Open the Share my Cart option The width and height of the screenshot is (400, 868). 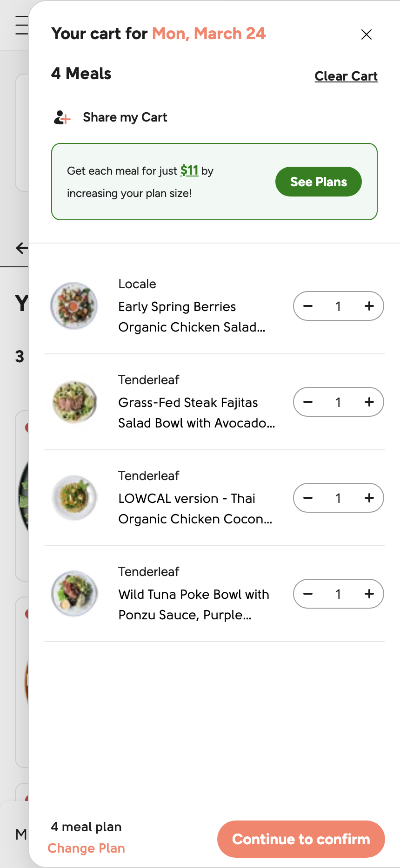click(110, 117)
